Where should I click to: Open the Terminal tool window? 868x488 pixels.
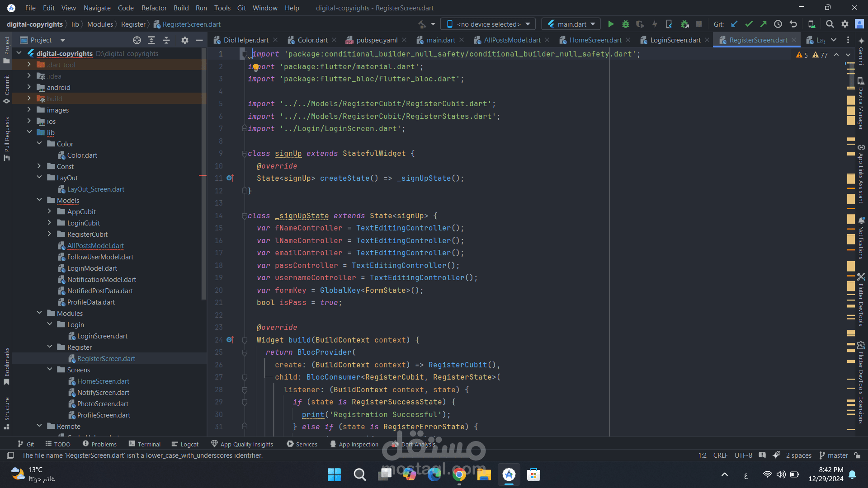(x=145, y=444)
